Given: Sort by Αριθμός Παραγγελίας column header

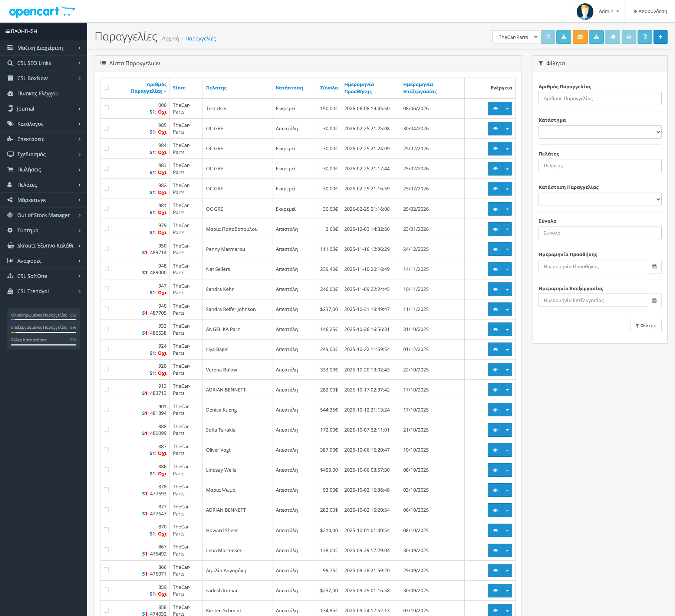Looking at the screenshot, I should (x=149, y=88).
